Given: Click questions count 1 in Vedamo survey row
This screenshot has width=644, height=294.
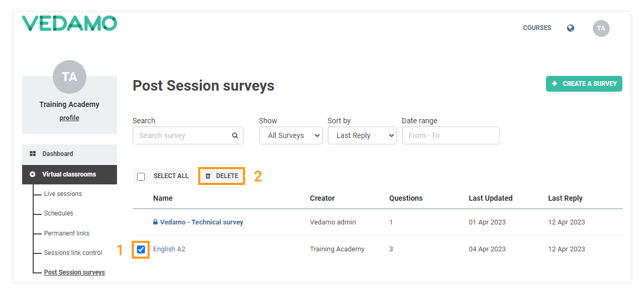Looking at the screenshot, I should tap(391, 222).
